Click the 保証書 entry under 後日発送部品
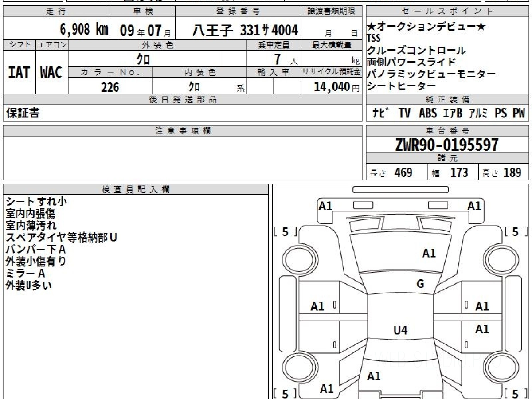The width and height of the screenshot is (532, 399). pos(23,113)
